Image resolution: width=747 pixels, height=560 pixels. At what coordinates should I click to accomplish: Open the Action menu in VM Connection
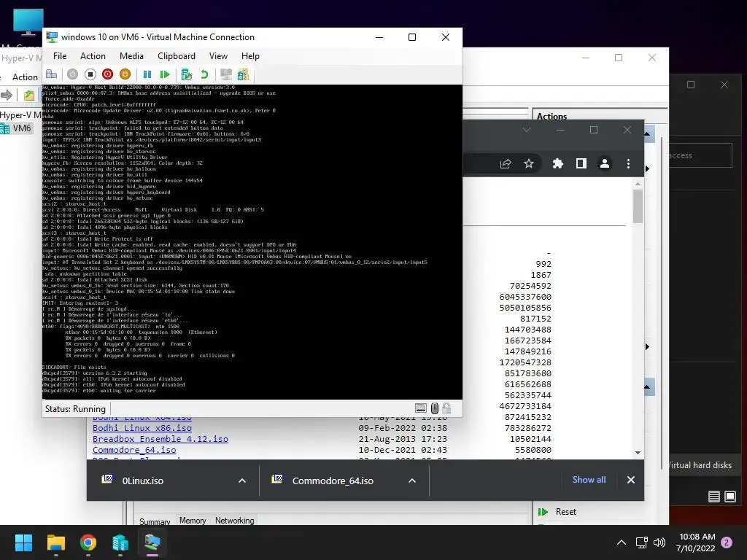[x=93, y=56]
